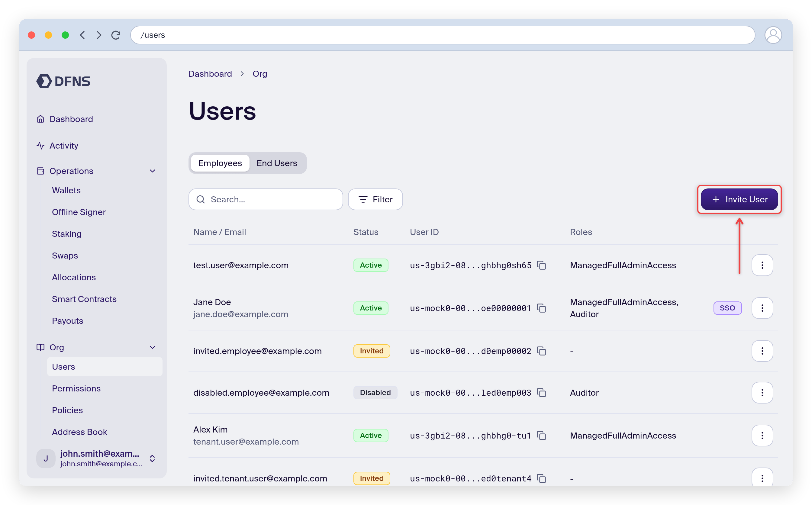
Task: Open actions menu for test.user@example.com
Action: click(762, 265)
